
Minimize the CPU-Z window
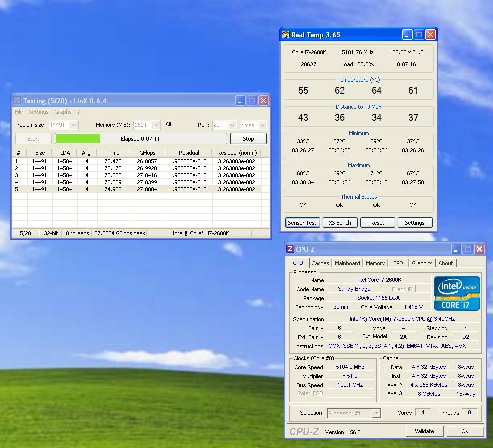coord(457,249)
